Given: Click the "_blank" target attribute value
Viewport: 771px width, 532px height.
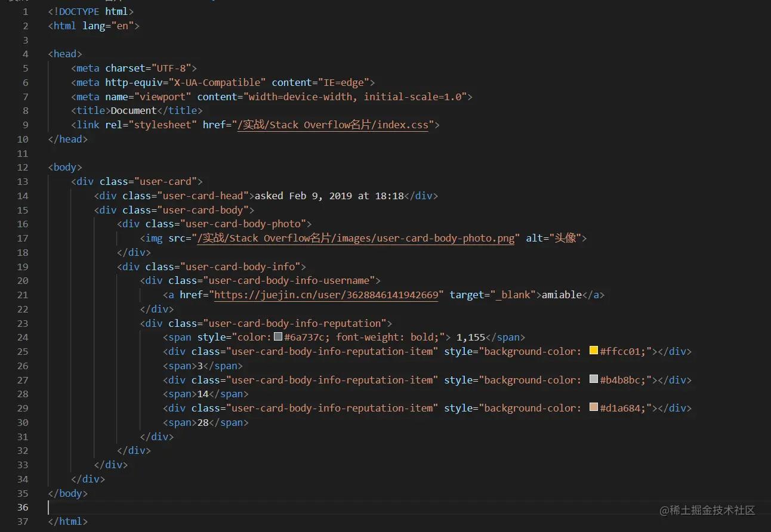Looking at the screenshot, I should (513, 295).
